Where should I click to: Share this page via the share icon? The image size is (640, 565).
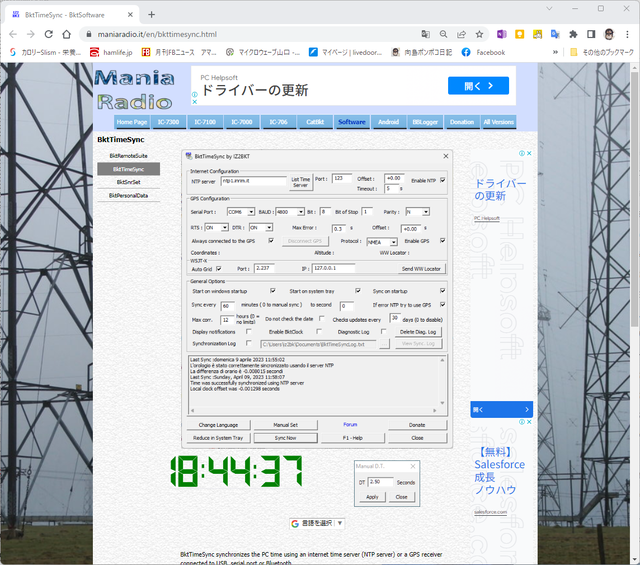461,34
